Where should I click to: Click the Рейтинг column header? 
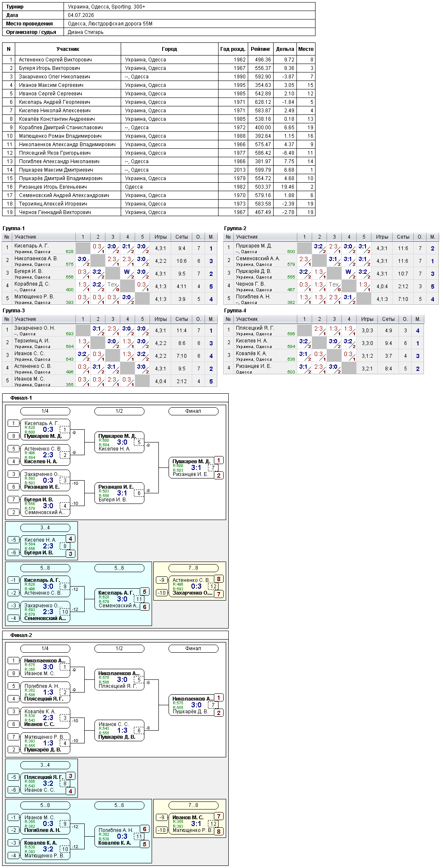[260, 49]
